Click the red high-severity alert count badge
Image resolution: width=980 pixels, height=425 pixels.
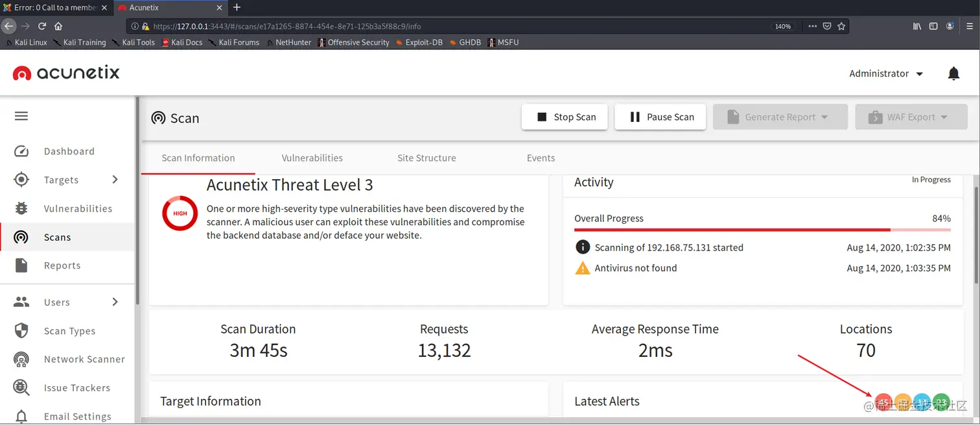pos(883,403)
